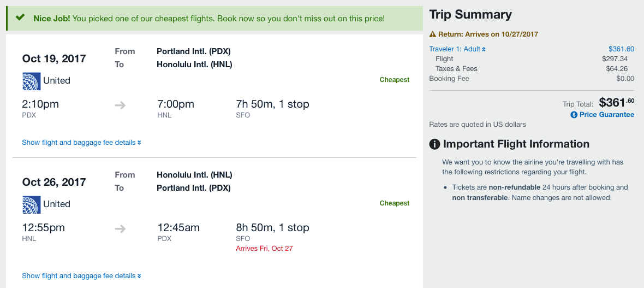Click the Trip Summary heading
644x288 pixels.
470,15
